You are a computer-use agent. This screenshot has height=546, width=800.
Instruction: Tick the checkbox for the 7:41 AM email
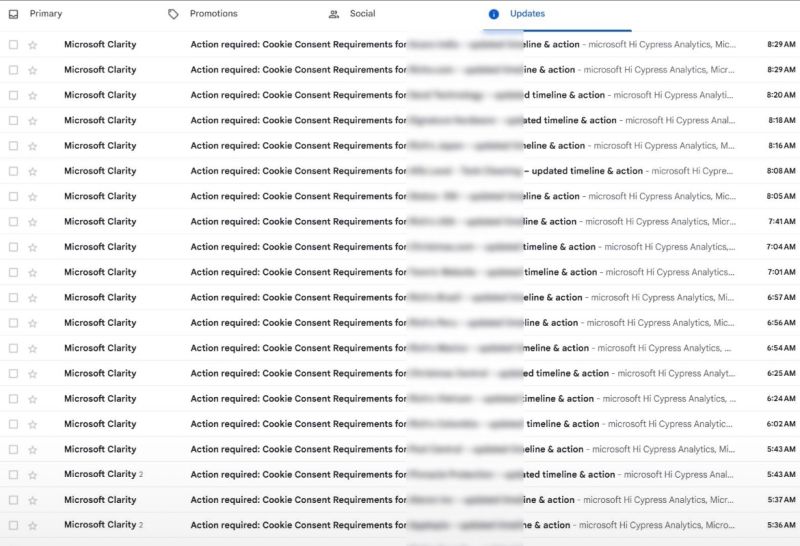click(13, 222)
